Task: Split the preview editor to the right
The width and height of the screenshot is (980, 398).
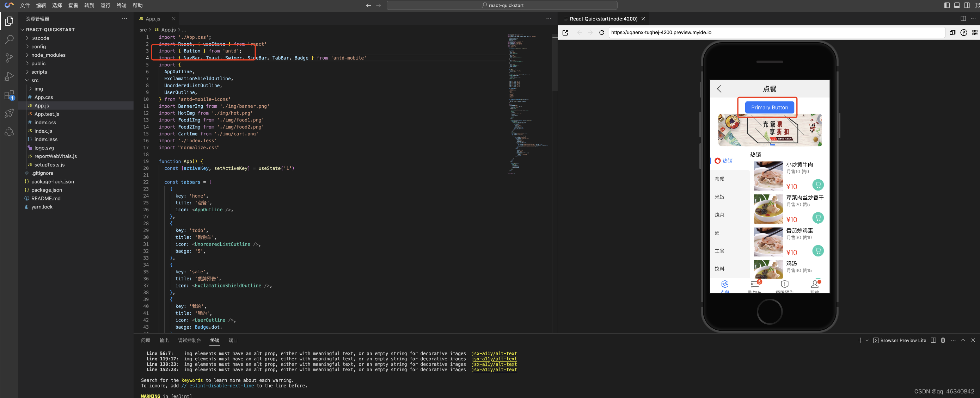Action: coord(963,19)
